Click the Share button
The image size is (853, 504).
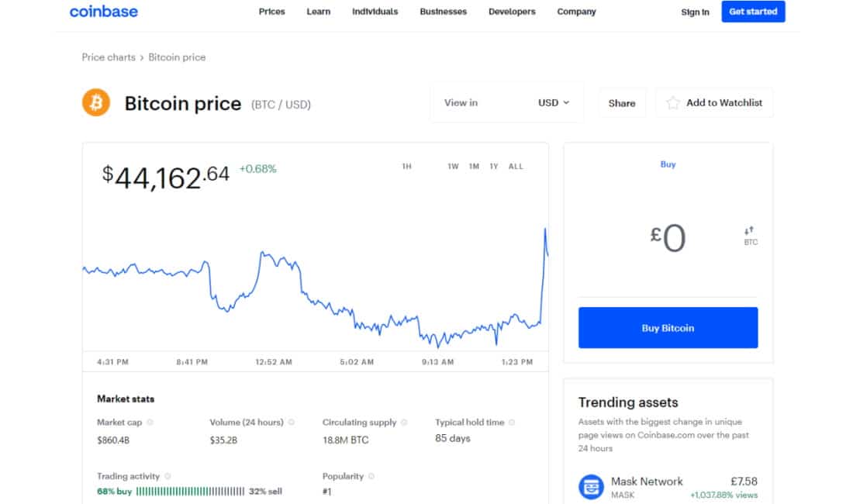tap(622, 103)
